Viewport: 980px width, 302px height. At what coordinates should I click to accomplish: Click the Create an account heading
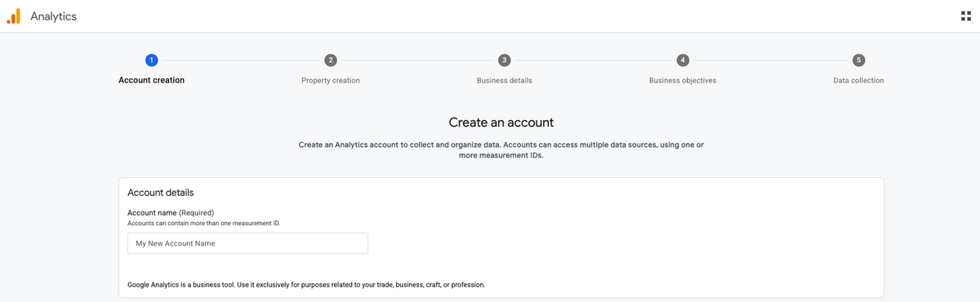tap(501, 122)
